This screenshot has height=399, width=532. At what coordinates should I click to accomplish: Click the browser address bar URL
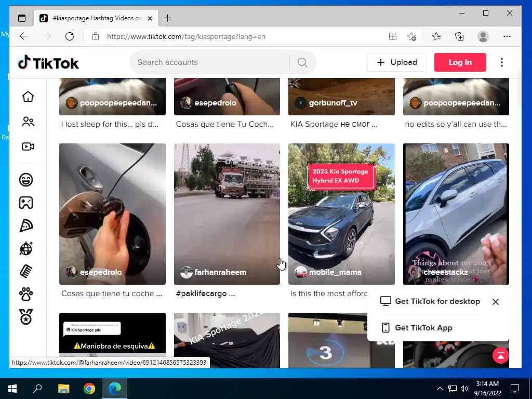click(186, 37)
